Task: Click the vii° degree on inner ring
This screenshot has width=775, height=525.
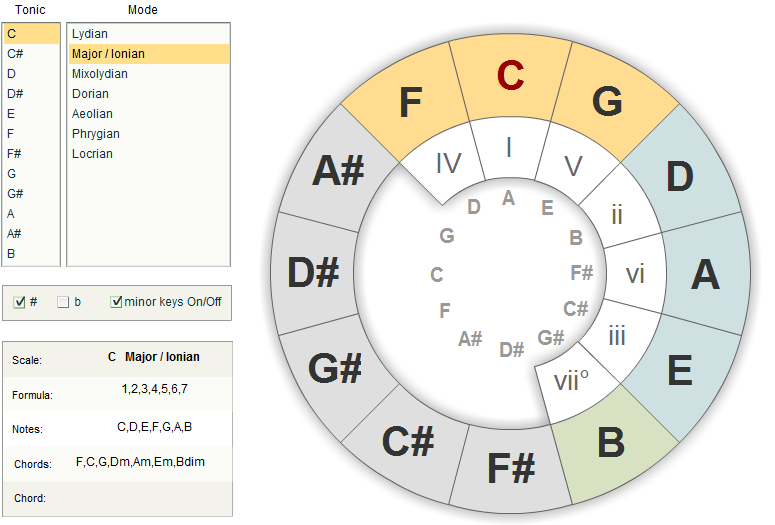Action: tap(573, 383)
